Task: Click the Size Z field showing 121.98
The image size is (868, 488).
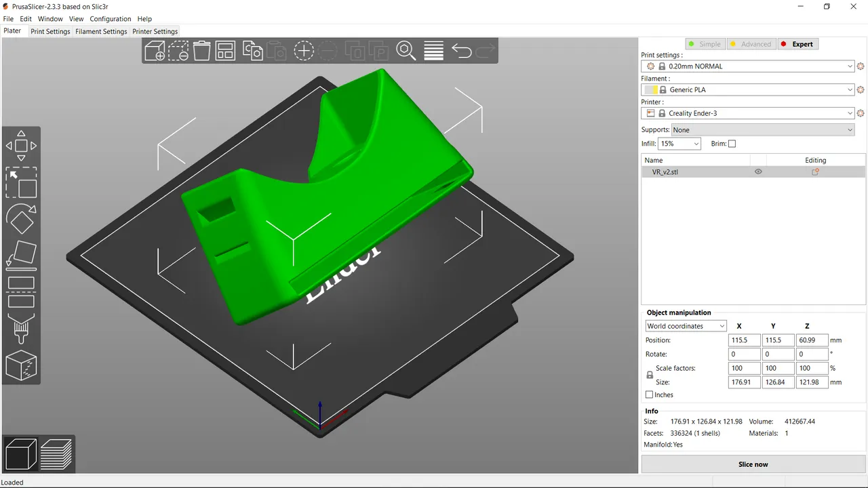Action: coord(812,382)
